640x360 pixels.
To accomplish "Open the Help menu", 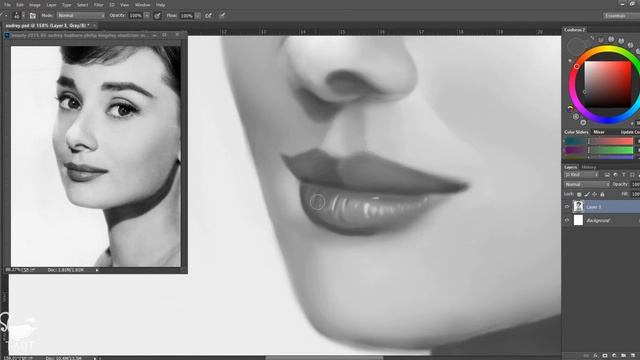I will click(x=161, y=5).
